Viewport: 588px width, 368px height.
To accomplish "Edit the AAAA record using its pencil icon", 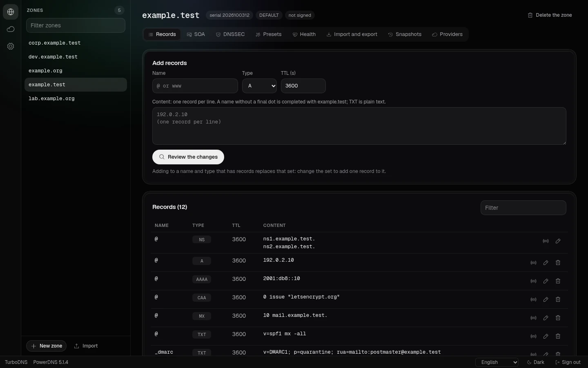I will coord(546,281).
